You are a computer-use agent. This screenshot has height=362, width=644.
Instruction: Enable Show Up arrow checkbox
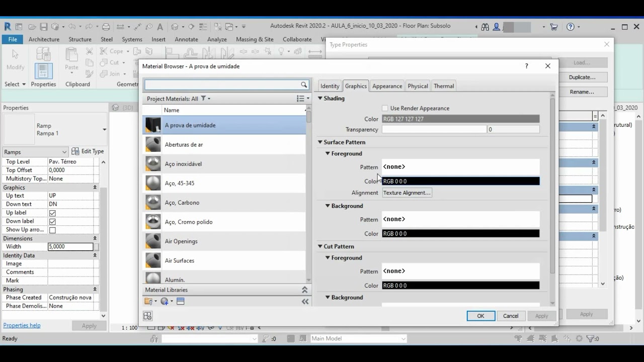[x=52, y=230]
